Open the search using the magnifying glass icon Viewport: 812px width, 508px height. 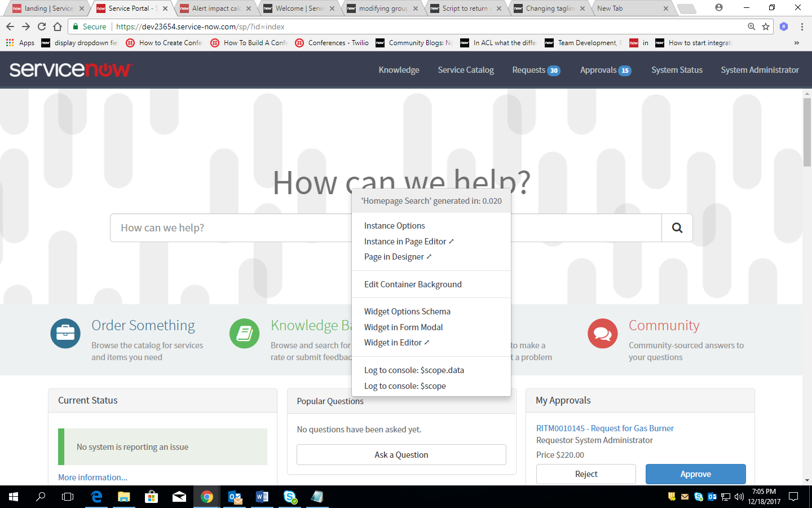677,227
